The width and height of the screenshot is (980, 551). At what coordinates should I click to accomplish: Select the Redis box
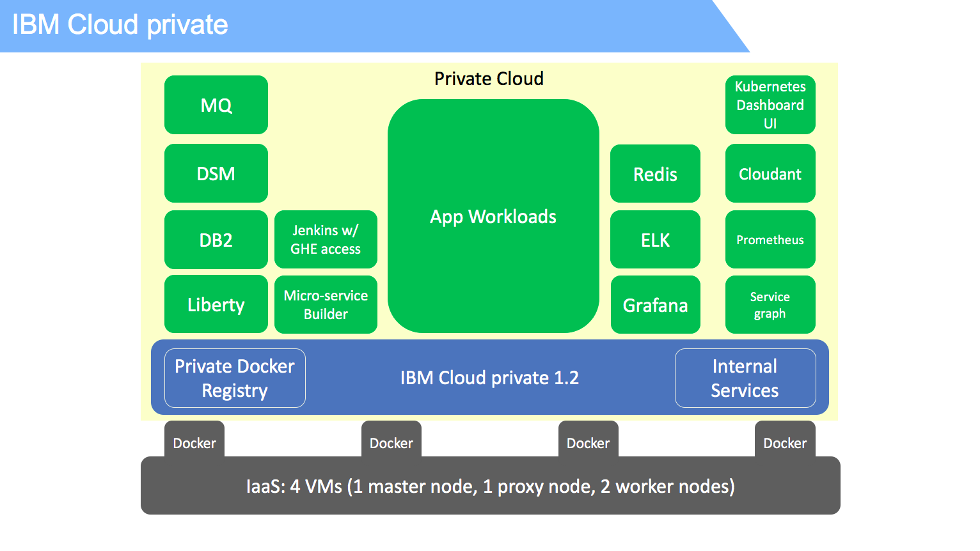[655, 174]
